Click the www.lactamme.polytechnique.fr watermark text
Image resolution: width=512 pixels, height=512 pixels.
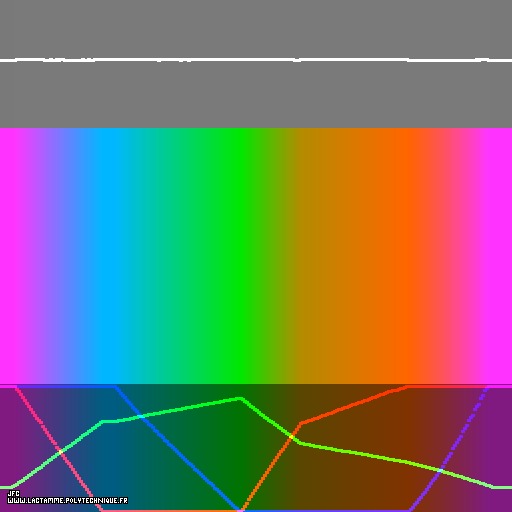click(68, 501)
